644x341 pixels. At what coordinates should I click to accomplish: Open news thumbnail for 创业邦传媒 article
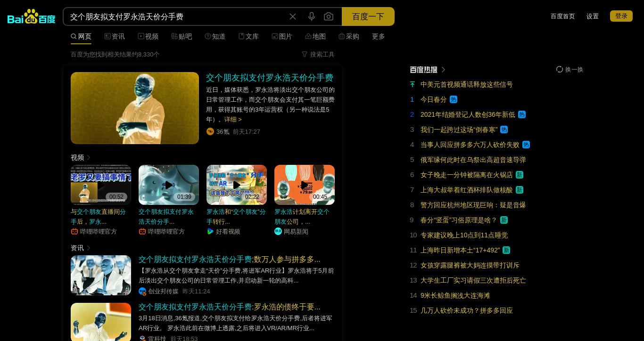coord(101,275)
